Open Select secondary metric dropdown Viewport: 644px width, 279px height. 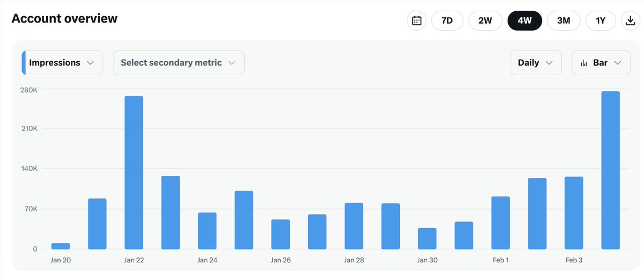[179, 62]
